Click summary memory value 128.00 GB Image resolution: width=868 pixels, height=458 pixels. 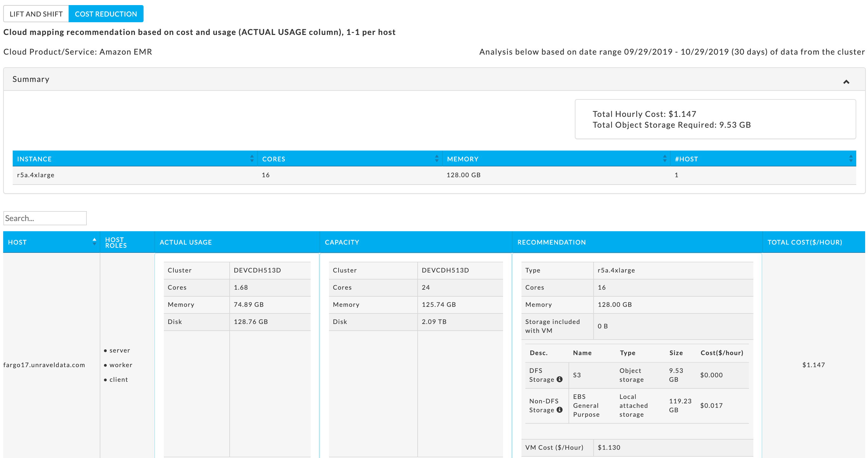click(x=463, y=175)
